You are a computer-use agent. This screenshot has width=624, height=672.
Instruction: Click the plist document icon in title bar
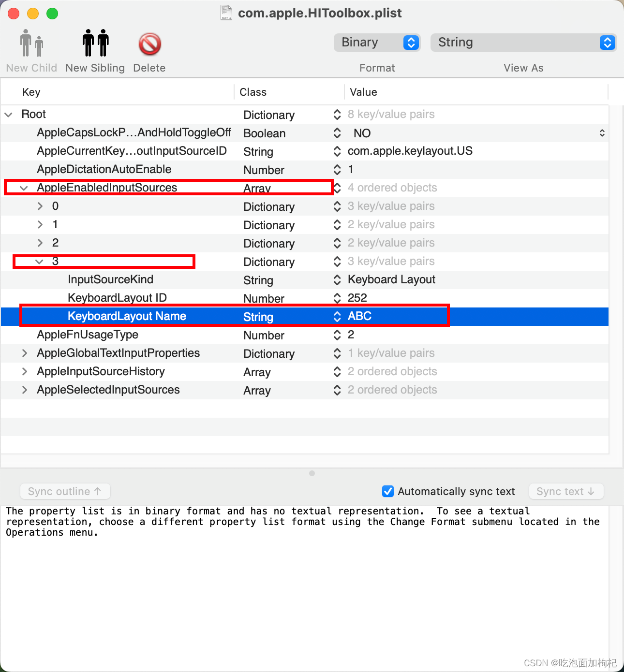pyautogui.click(x=226, y=13)
